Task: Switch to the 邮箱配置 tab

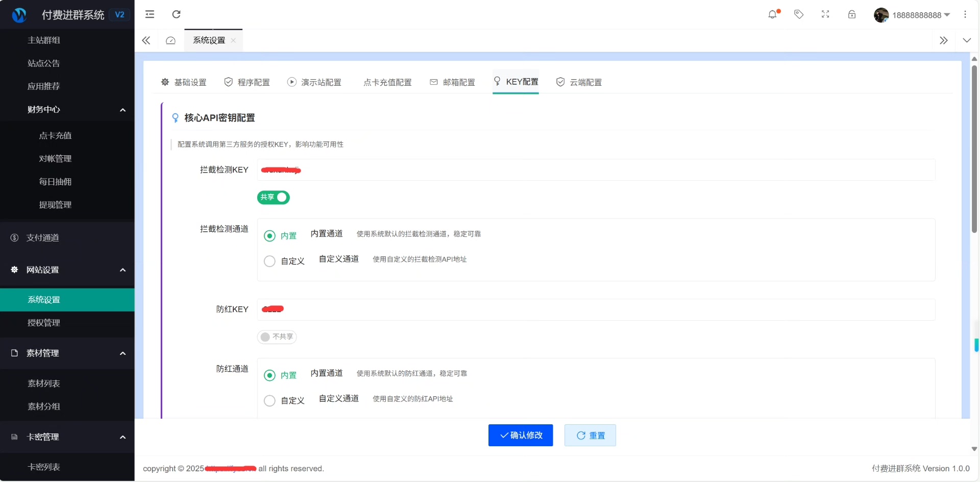Action: 453,82
